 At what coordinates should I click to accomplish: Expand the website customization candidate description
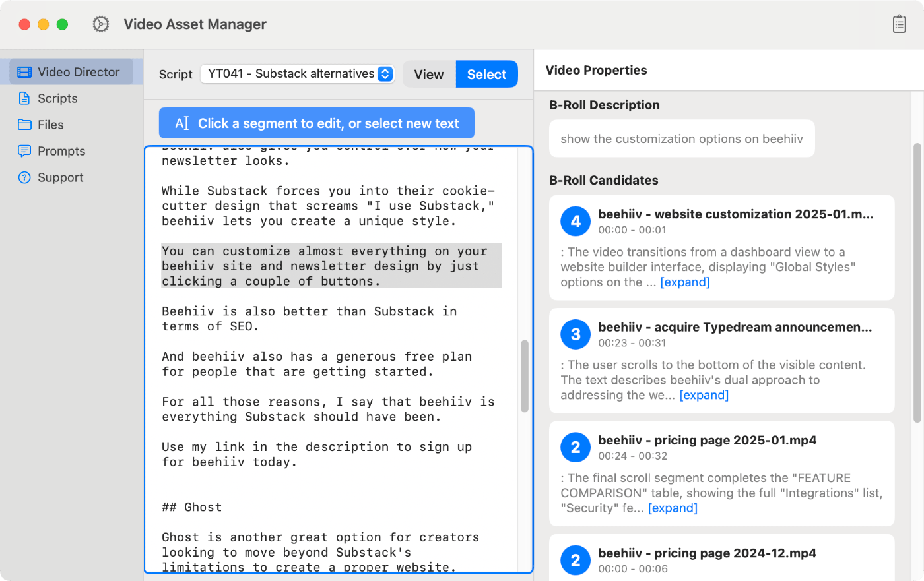tap(685, 282)
